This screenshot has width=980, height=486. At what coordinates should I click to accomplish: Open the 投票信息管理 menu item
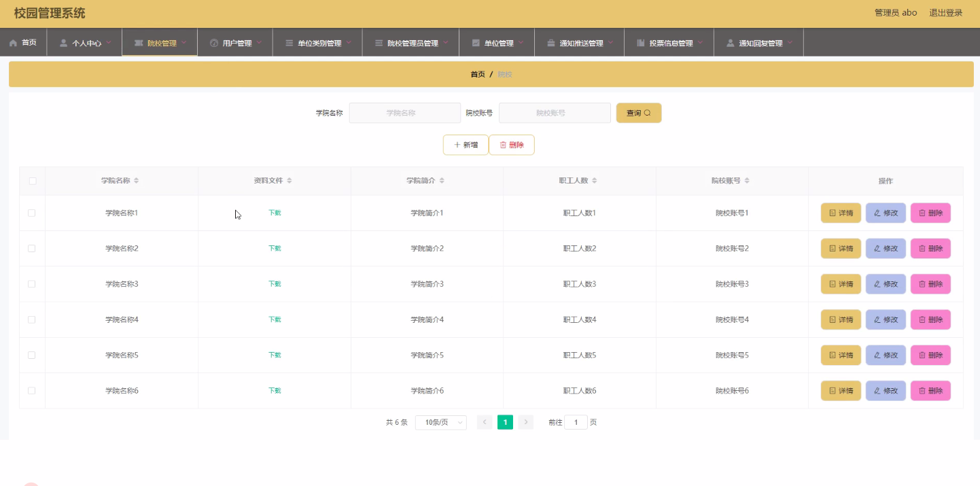coord(669,43)
